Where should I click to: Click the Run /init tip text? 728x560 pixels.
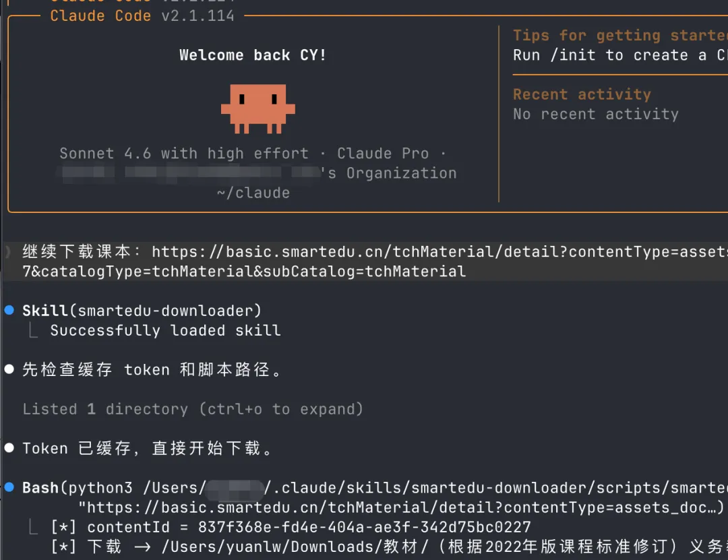(620, 55)
